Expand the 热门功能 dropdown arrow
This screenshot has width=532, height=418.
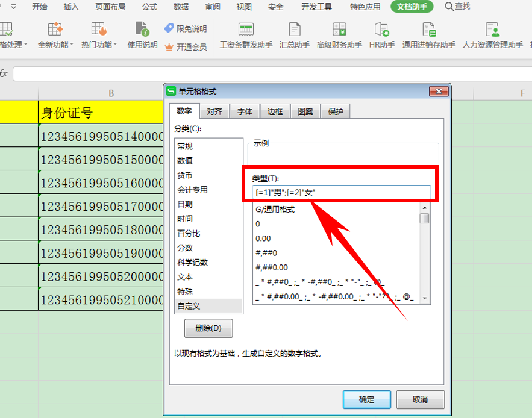115,45
